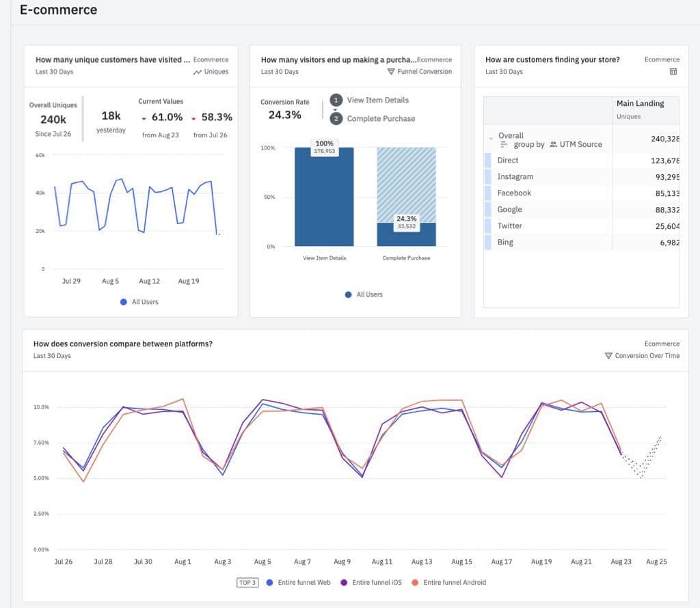Click the Uniques line-chart icon on first card
The image size is (700, 608).
tap(198, 72)
